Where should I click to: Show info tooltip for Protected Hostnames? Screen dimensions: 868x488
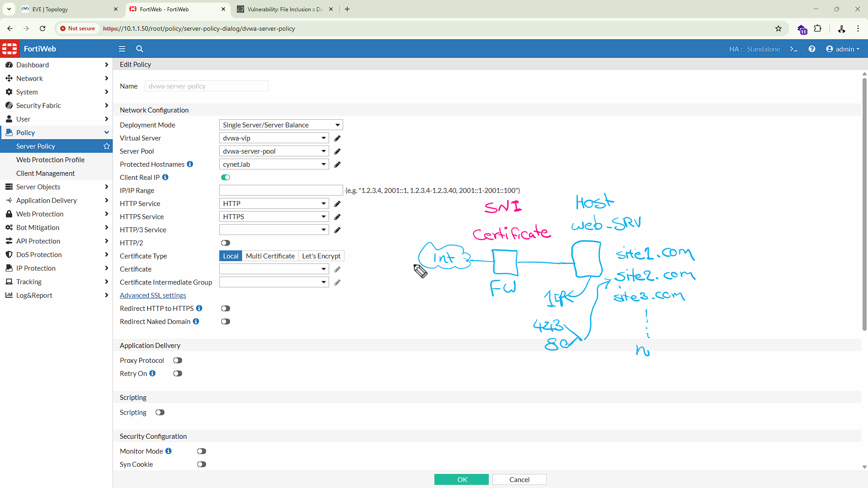click(190, 164)
